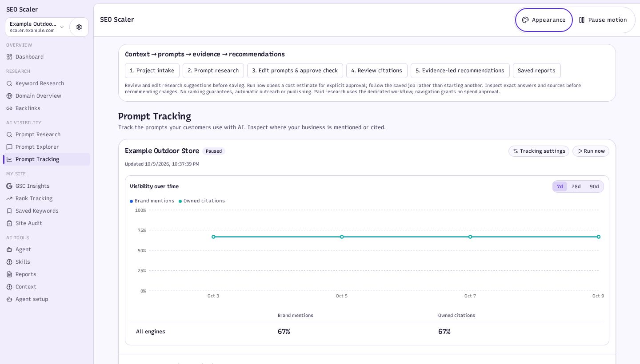Click the Reports document icon
Image resolution: width=640 pixels, height=364 pixels.
click(x=9, y=274)
